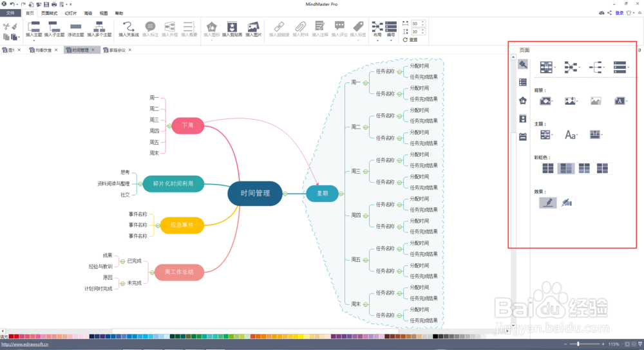This screenshot has height=350, width=644.
Task: Click the Insert Summary (插入概要) icon
Action: [x=189, y=26]
